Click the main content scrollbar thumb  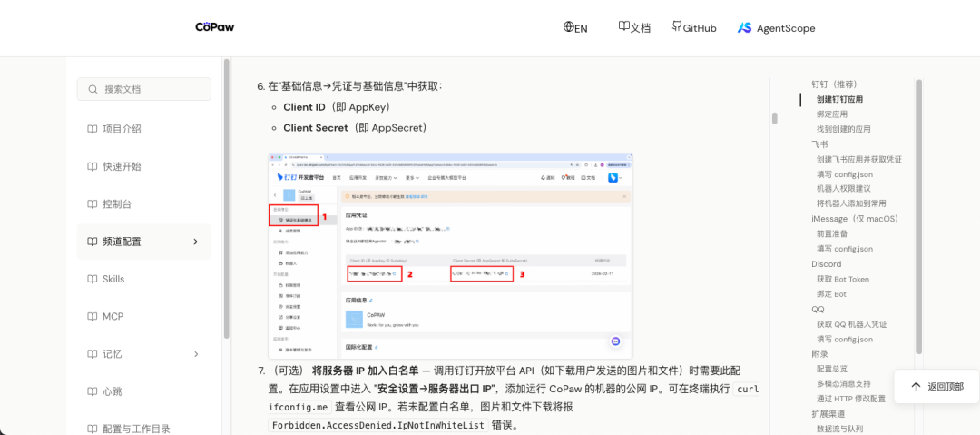click(774, 118)
